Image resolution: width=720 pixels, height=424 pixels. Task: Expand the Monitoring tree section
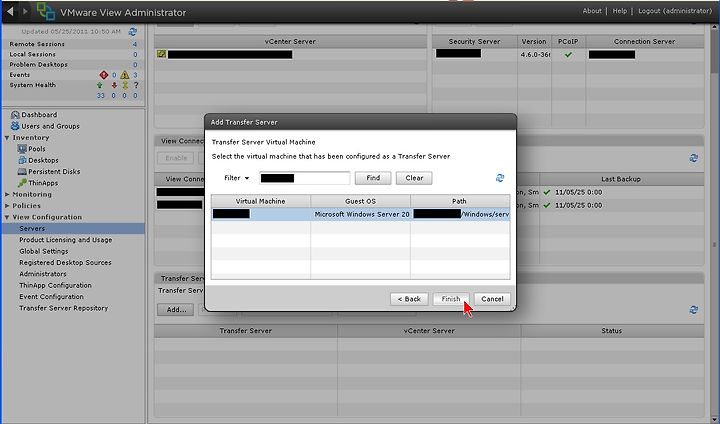click(x=7, y=194)
